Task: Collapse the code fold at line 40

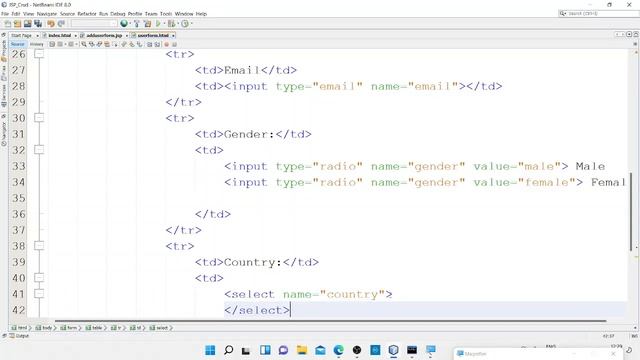Action: (x=39, y=278)
